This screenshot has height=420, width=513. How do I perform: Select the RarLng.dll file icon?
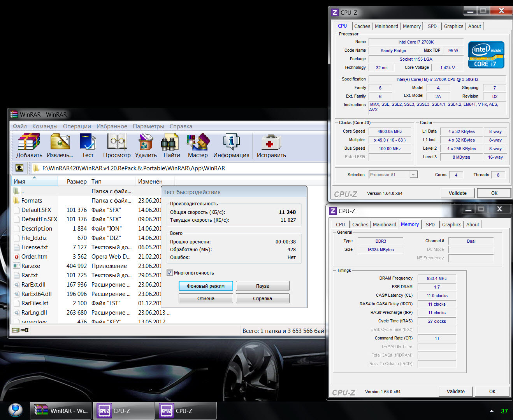pyautogui.click(x=16, y=313)
